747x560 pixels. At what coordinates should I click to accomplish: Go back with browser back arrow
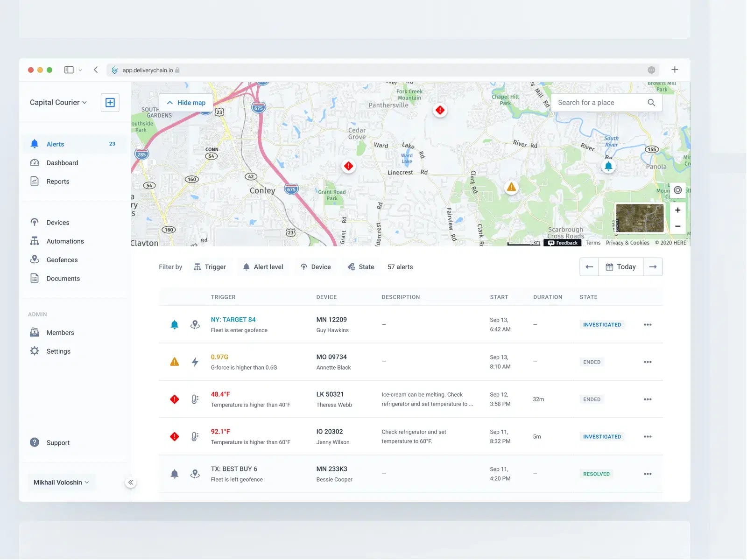[96, 70]
